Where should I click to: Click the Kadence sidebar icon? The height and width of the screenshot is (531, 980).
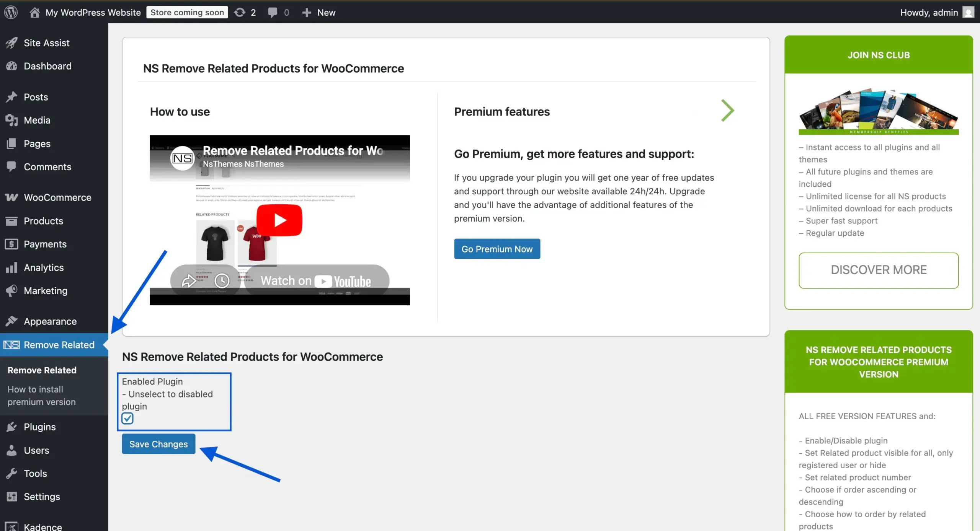tap(11, 526)
